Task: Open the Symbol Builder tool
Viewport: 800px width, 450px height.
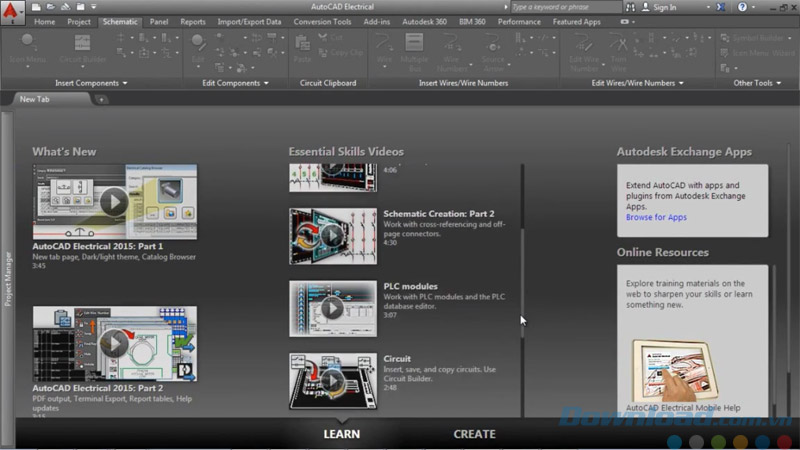Action: (753, 38)
